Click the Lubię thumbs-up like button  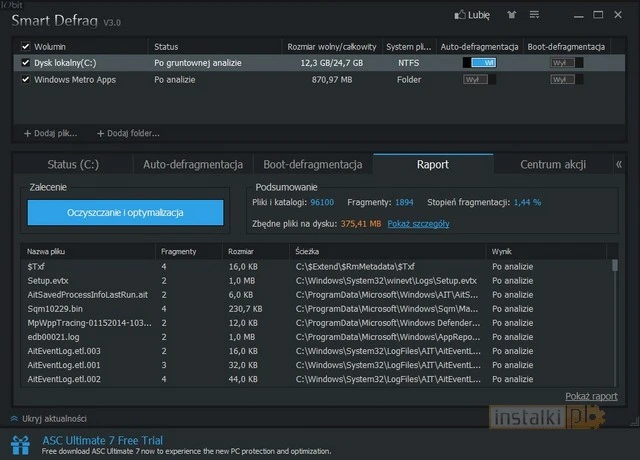(x=472, y=15)
